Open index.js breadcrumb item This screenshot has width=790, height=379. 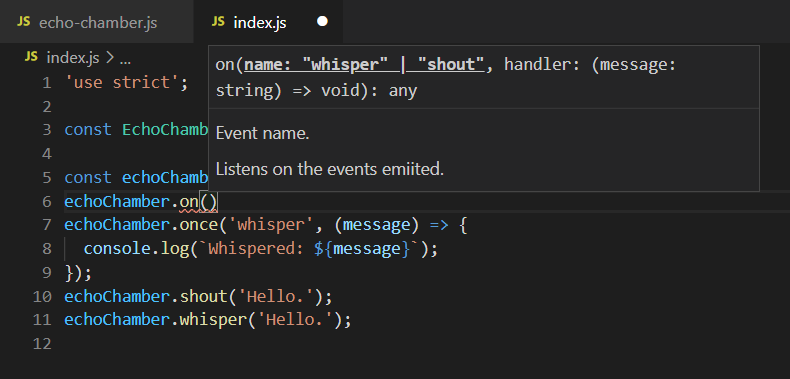[73, 58]
